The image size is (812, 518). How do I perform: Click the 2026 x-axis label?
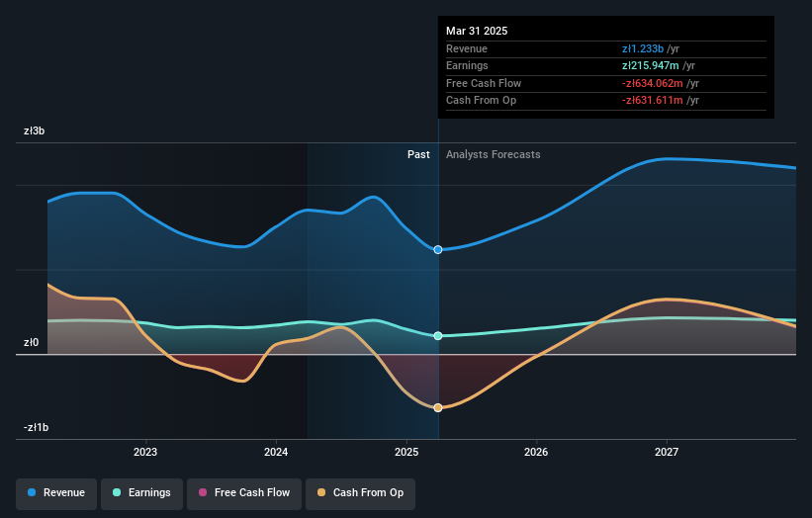pos(536,452)
